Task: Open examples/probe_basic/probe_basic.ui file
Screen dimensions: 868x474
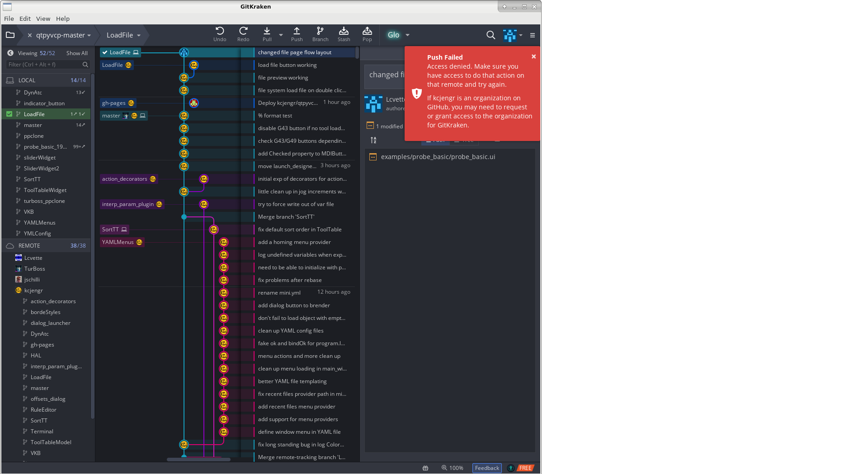Action: point(438,157)
